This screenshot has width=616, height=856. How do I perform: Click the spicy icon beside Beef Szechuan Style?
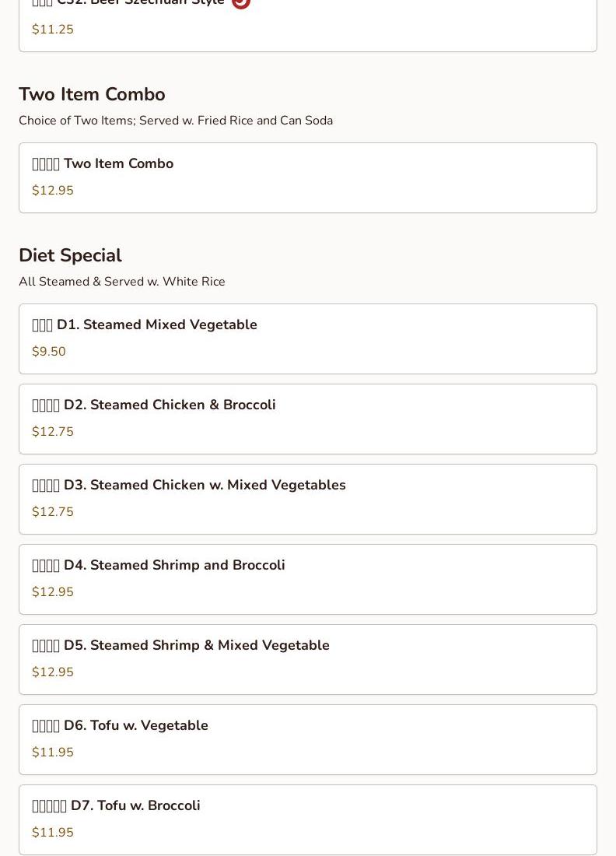point(241,2)
